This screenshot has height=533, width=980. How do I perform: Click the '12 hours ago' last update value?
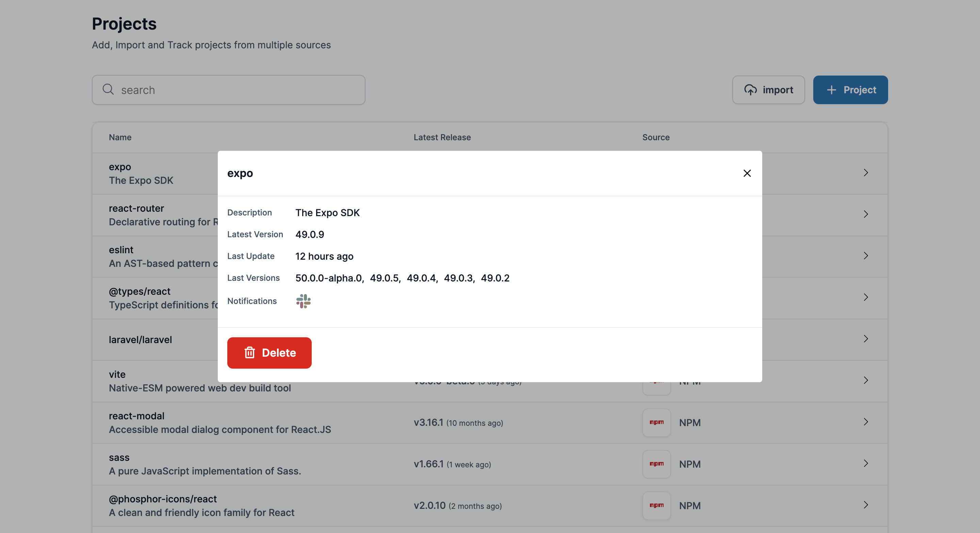pyautogui.click(x=324, y=256)
